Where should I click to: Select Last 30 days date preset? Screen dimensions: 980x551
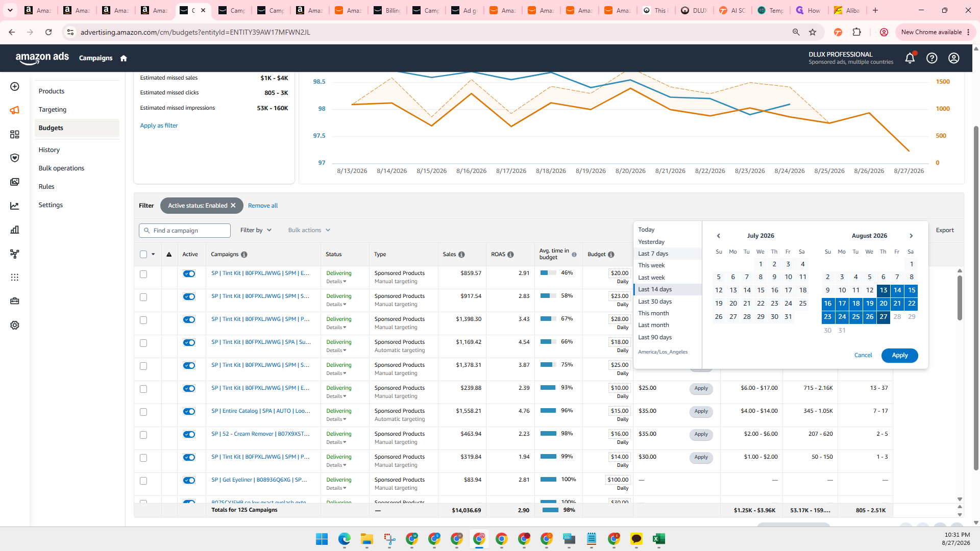pyautogui.click(x=655, y=302)
